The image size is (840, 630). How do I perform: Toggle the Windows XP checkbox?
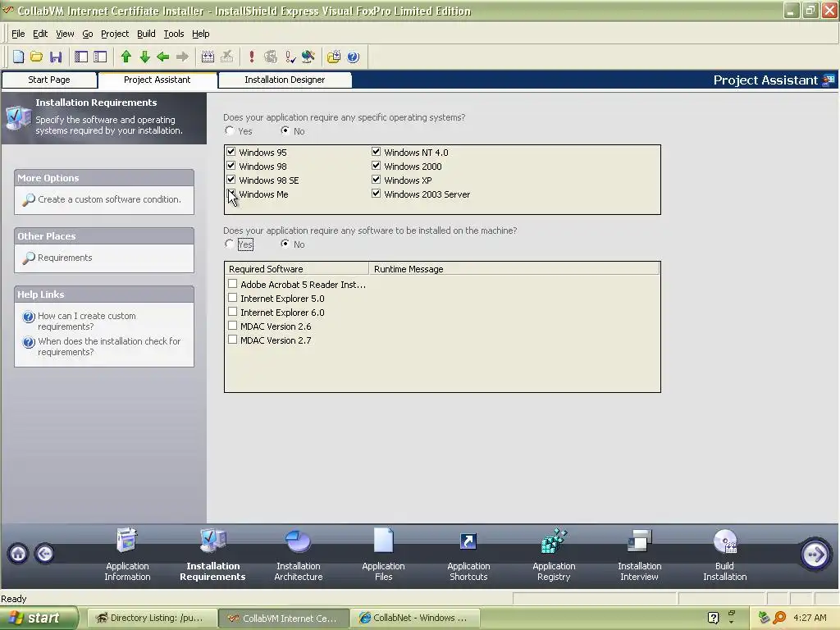coord(376,180)
